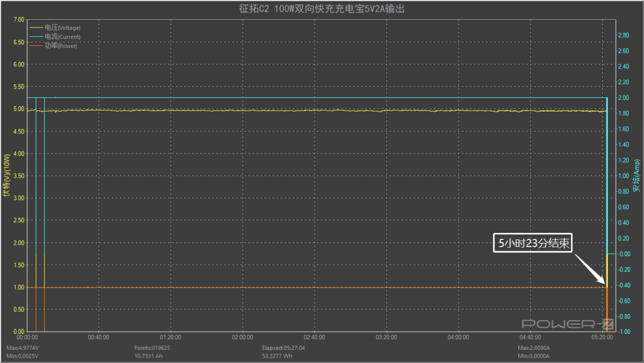Click the 1.00 tick on voltage axis

[x=19, y=287]
